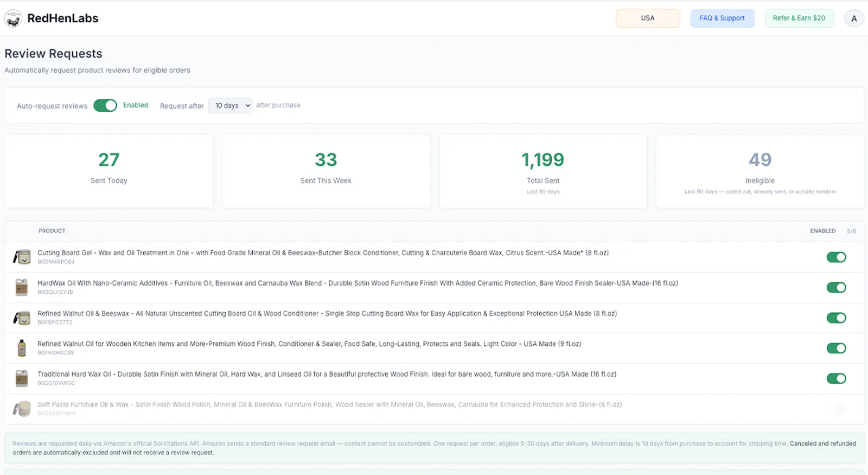The width and height of the screenshot is (868, 475).
Task: Click ASIN B0FBPGZ7T2
Action: (55, 322)
